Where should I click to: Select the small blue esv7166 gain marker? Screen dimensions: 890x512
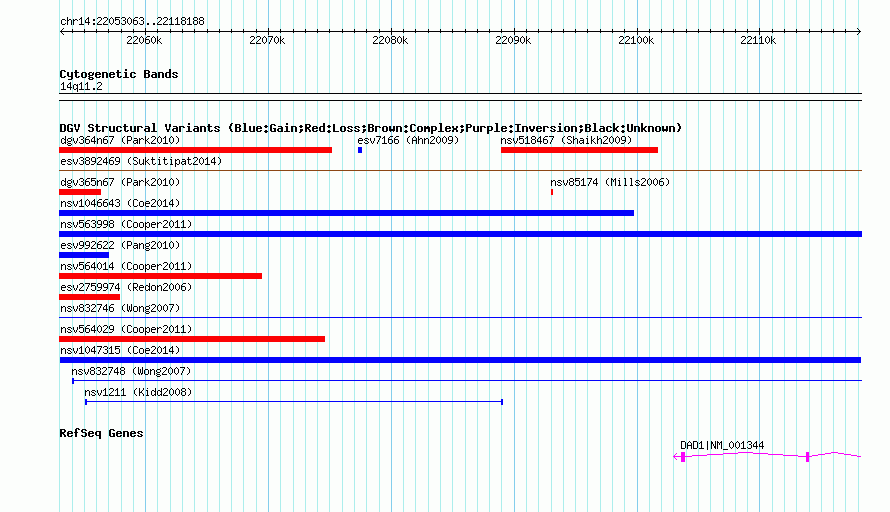360,150
